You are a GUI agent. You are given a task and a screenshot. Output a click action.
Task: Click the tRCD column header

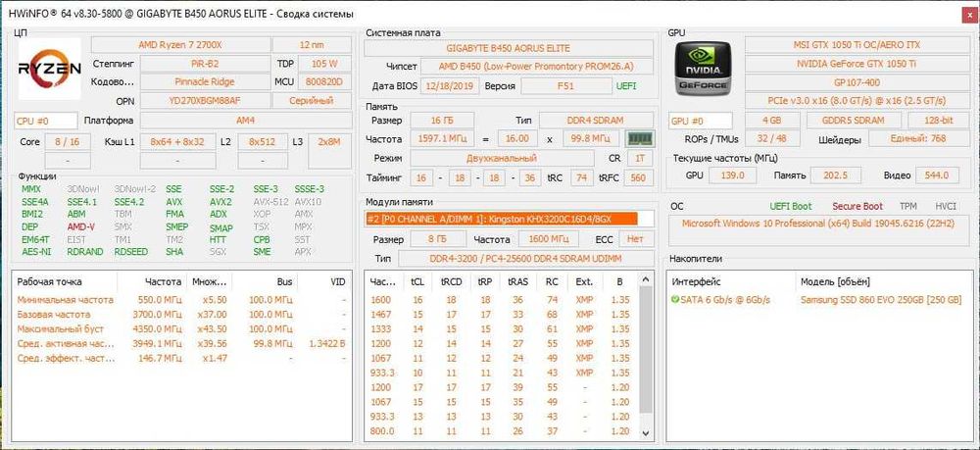[451, 282]
